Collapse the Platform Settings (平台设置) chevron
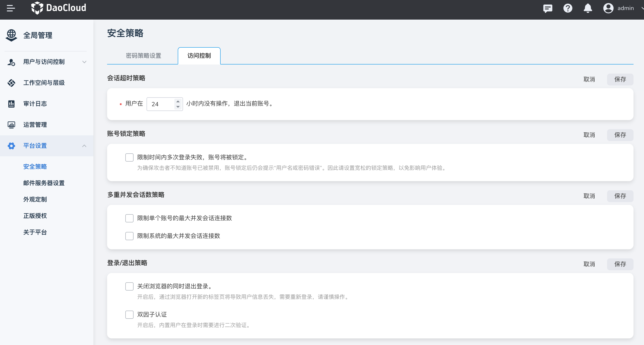This screenshot has height=345, width=644. pyautogui.click(x=84, y=146)
